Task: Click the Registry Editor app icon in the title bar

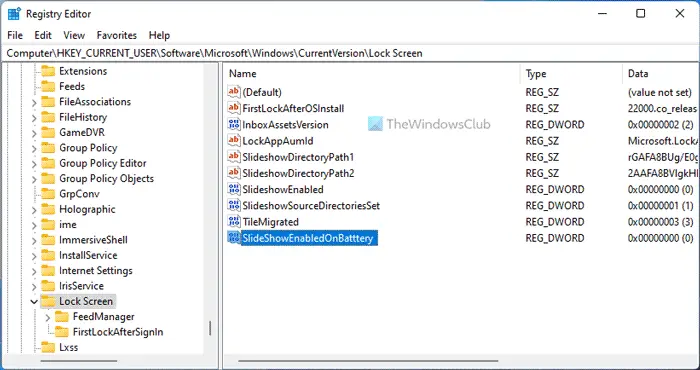Action: pos(14,14)
